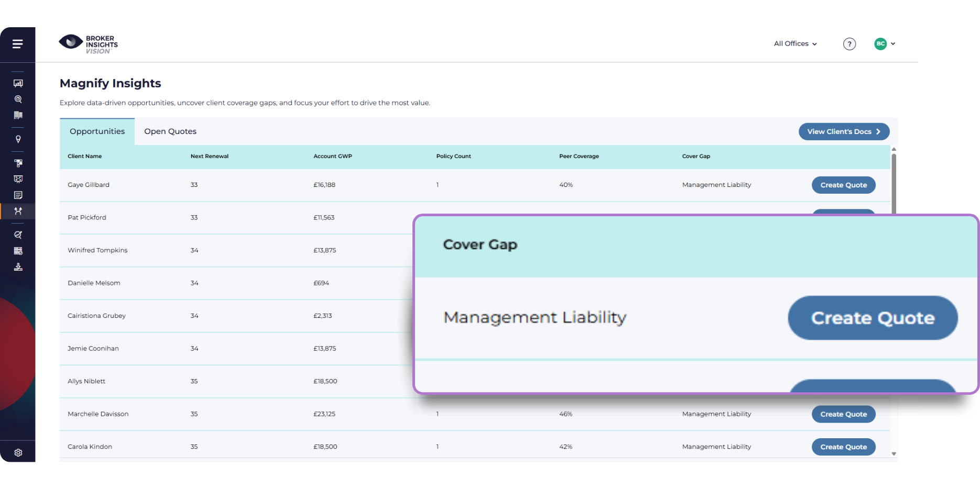Select the presentation board sidebar icon

pyautogui.click(x=18, y=179)
